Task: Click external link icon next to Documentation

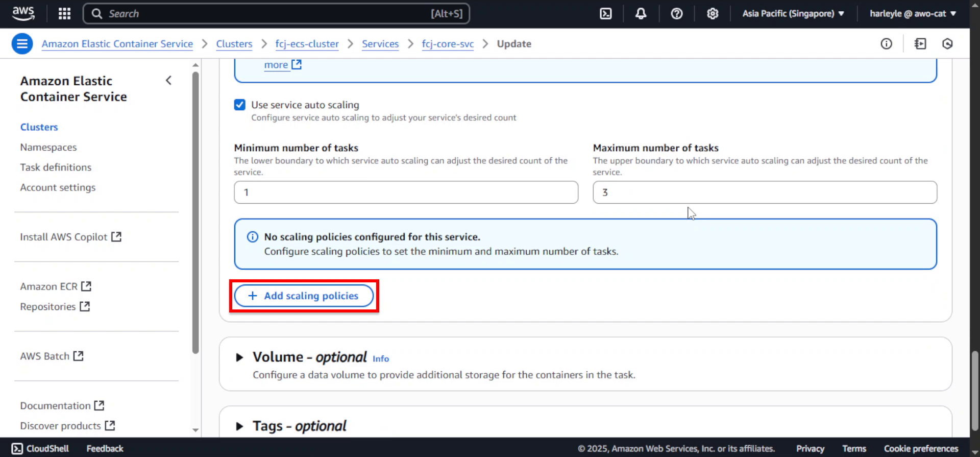Action: [x=99, y=405]
